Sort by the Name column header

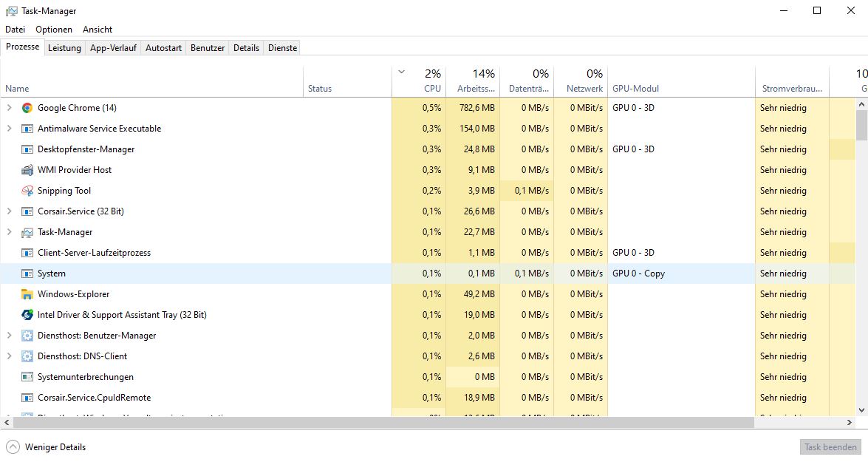(151, 82)
